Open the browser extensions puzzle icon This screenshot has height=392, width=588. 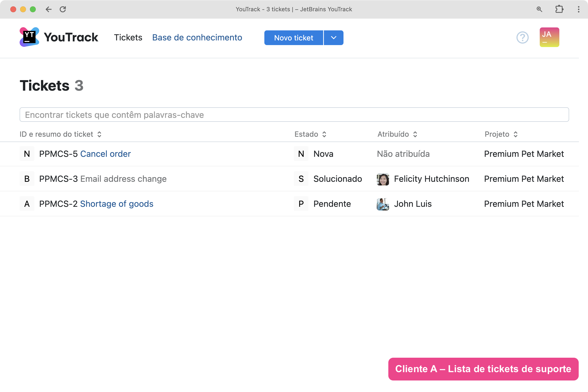coord(559,9)
